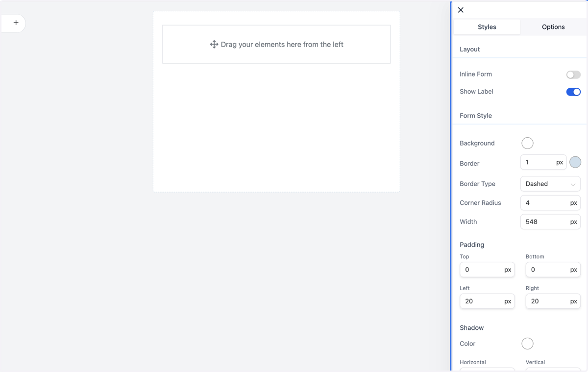
Task: Switch to the Options tab
Action: (x=553, y=27)
